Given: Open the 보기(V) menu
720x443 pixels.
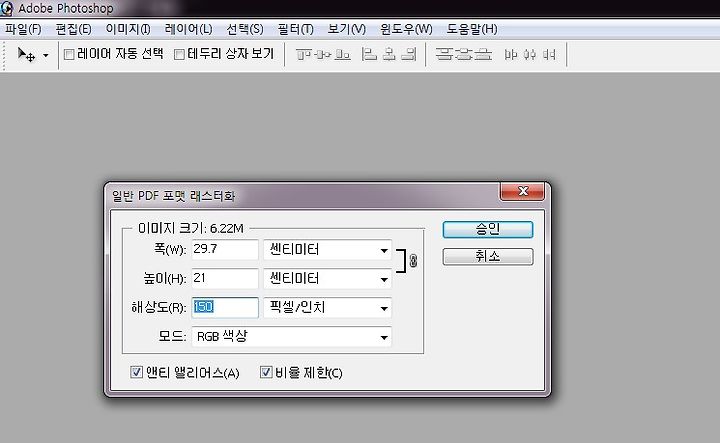Looking at the screenshot, I should tap(346, 29).
